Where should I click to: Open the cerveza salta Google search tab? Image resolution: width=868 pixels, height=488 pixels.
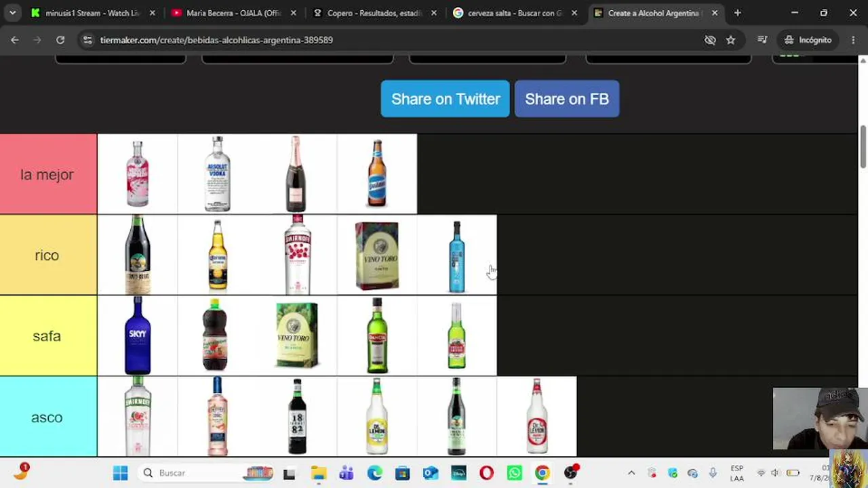(x=515, y=13)
